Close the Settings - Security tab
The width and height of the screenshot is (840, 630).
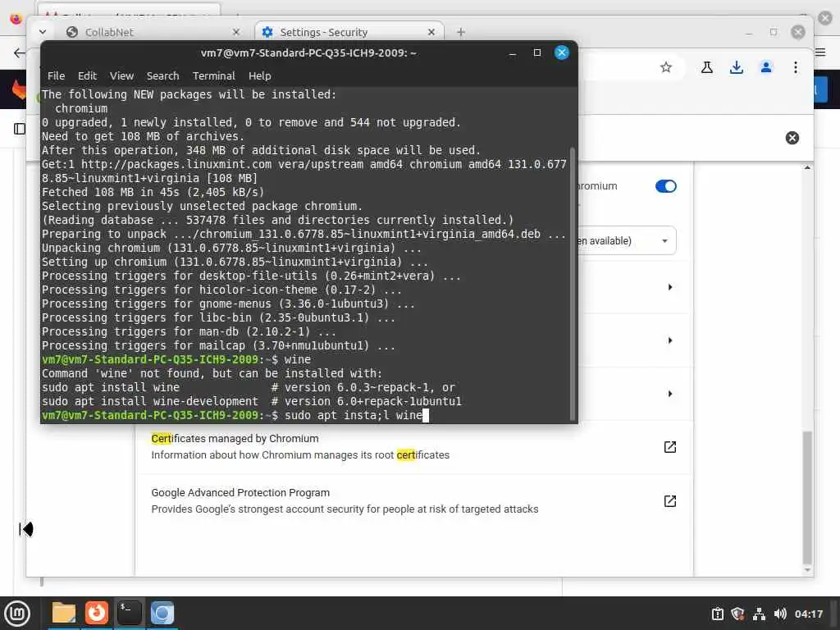(431, 32)
